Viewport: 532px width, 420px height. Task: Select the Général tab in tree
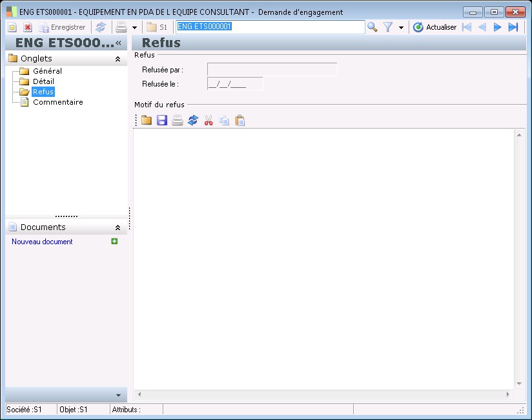[x=47, y=71]
